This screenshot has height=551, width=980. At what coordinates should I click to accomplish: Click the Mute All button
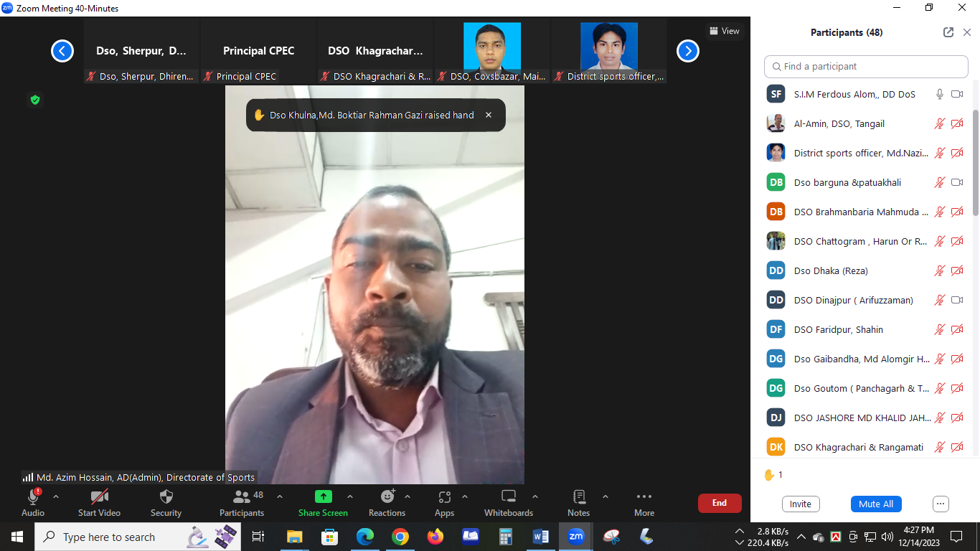coord(876,504)
